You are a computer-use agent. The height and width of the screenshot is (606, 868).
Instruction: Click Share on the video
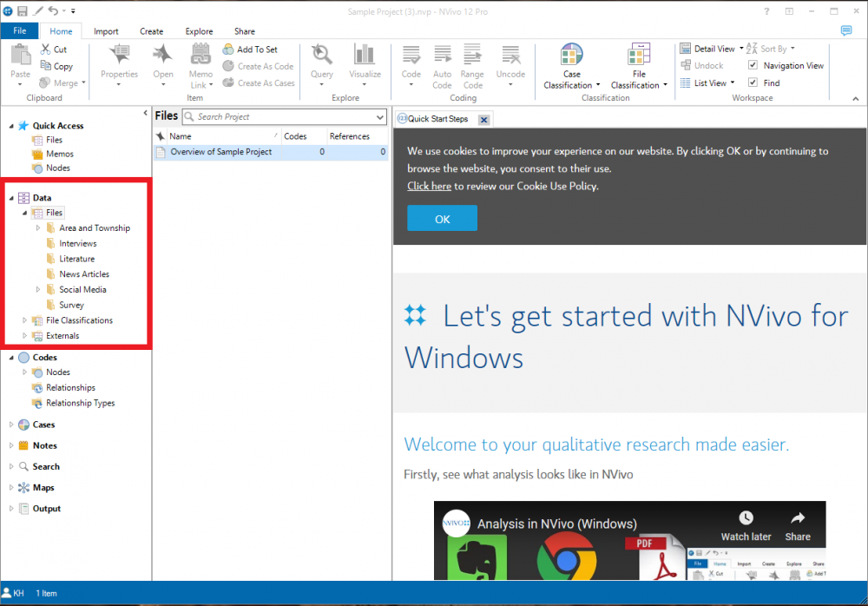pos(797,526)
